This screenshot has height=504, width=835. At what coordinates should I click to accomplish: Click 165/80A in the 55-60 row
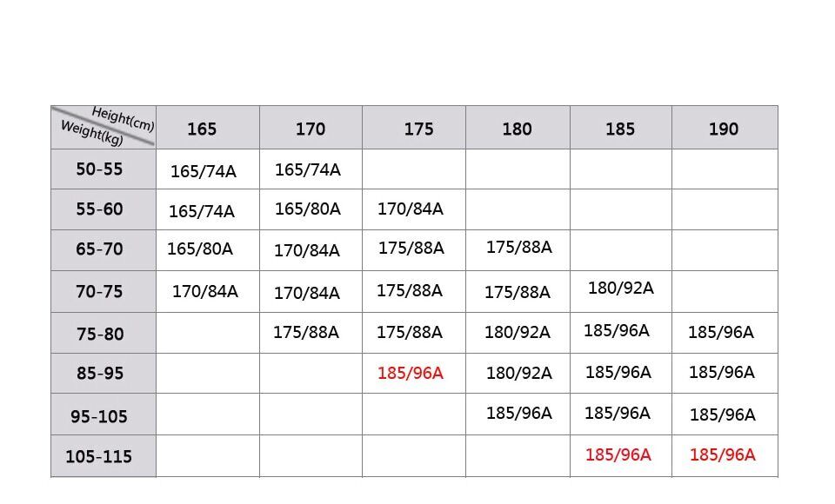(x=308, y=209)
